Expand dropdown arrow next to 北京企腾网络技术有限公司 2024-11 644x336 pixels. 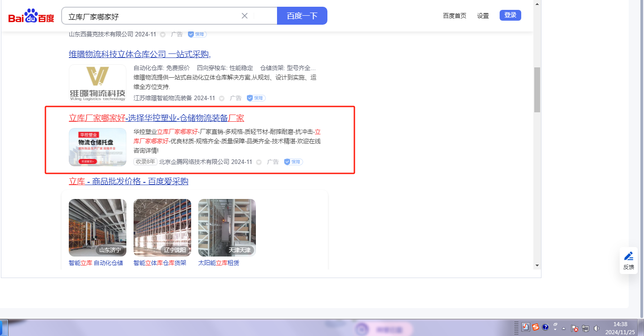[259, 162]
